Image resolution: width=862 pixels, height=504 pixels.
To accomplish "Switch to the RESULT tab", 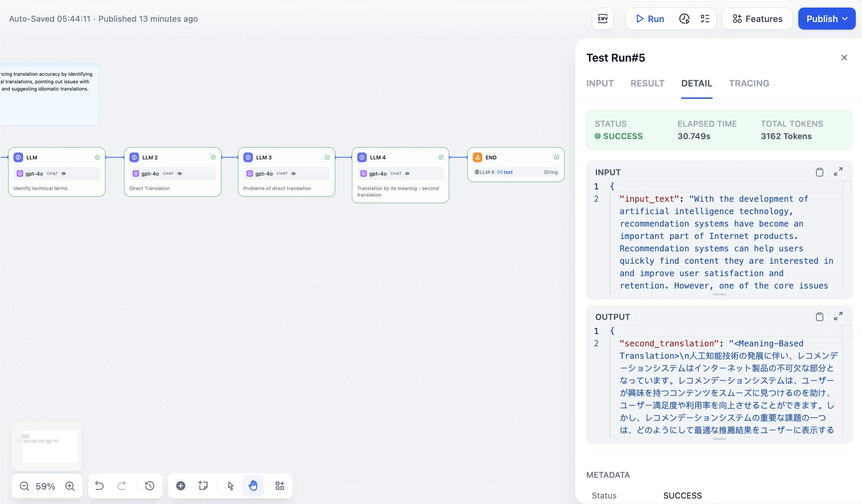I will coord(647,83).
